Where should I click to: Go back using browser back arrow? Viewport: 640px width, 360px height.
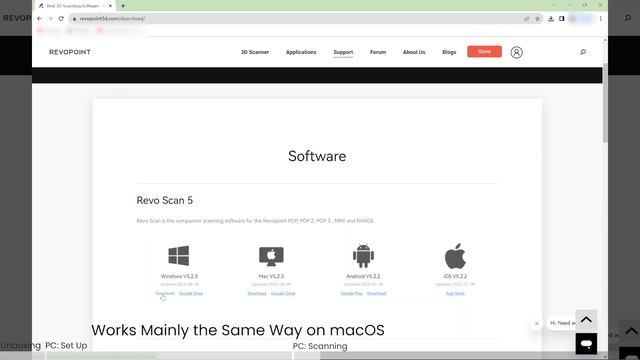pyautogui.click(x=40, y=18)
